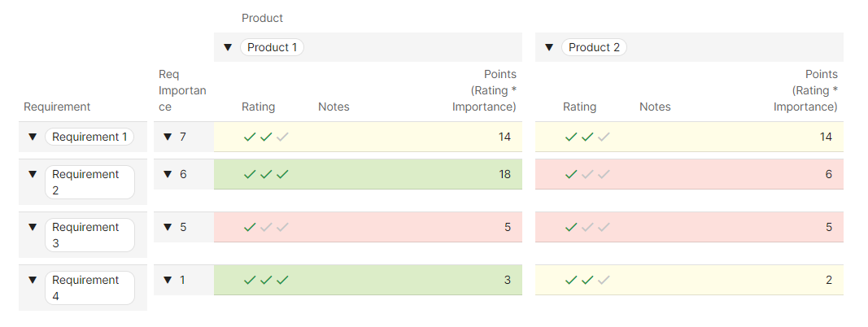Image resolution: width=868 pixels, height=327 pixels.
Task: Open the Product 1 pill link
Action: click(x=272, y=47)
